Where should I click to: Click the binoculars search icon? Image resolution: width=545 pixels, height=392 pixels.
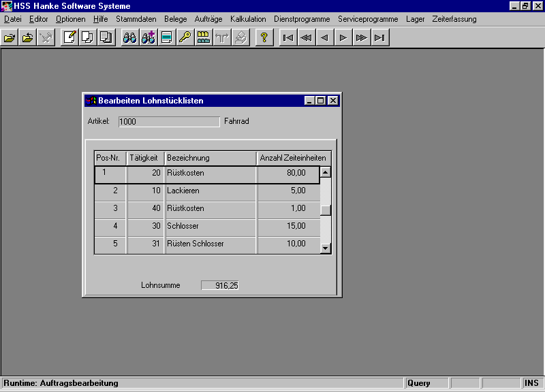pyautogui.click(x=129, y=38)
